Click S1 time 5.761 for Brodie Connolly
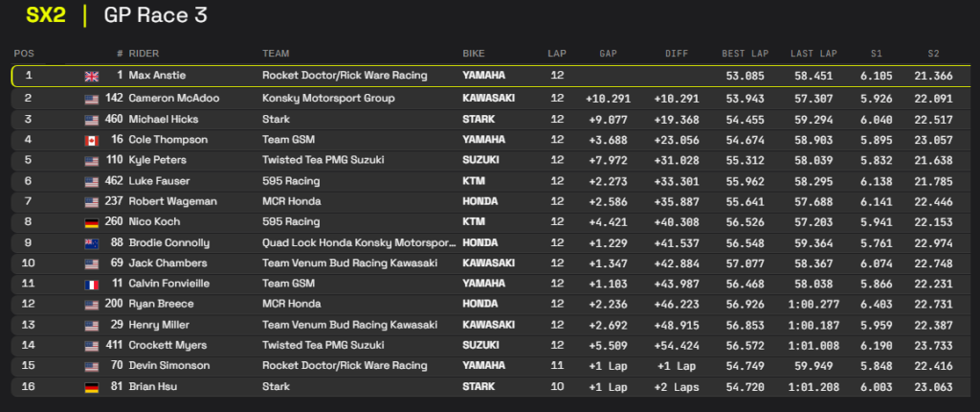The image size is (980, 412). (x=877, y=243)
